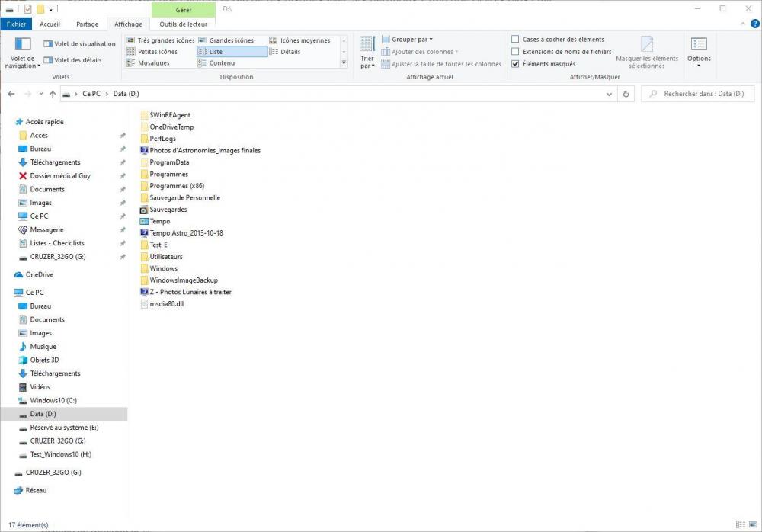The width and height of the screenshot is (762, 532).
Task: Select the Tempo item
Action: tap(155, 221)
